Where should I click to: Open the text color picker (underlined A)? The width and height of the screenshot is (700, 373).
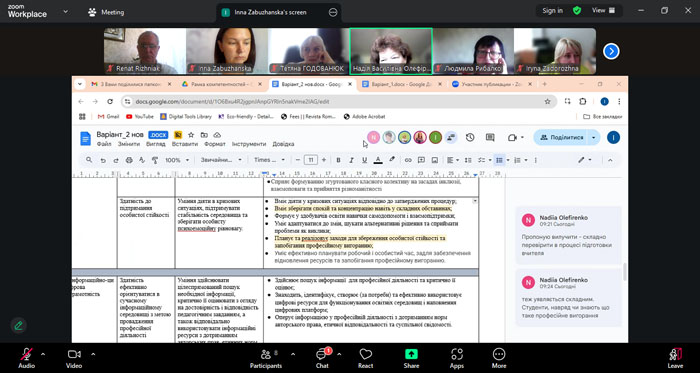[x=378, y=160]
